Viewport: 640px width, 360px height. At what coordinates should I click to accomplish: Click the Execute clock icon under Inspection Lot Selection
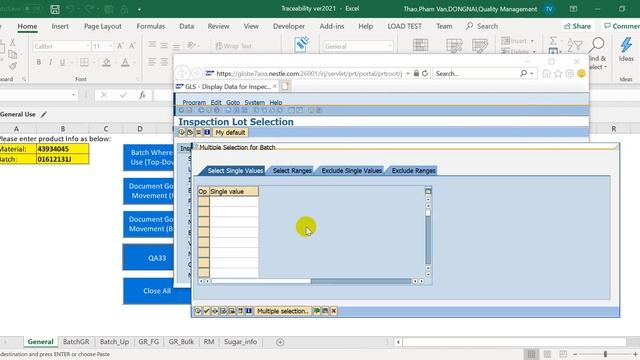coord(182,132)
